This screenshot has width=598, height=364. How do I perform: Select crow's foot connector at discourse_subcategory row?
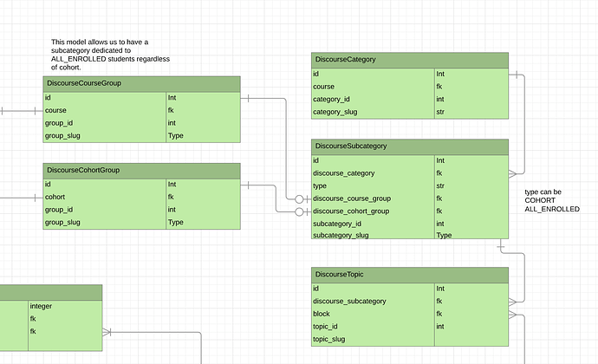pos(512,302)
